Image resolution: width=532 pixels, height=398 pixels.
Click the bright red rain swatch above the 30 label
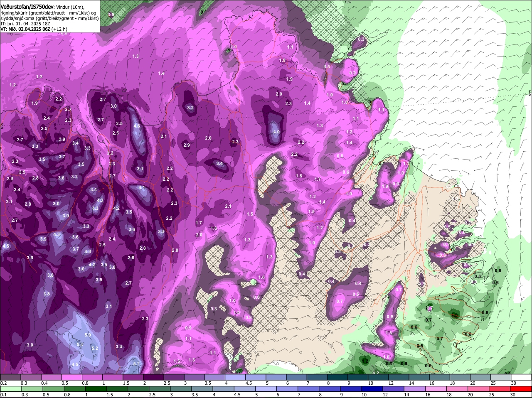pyautogui.click(x=521, y=389)
